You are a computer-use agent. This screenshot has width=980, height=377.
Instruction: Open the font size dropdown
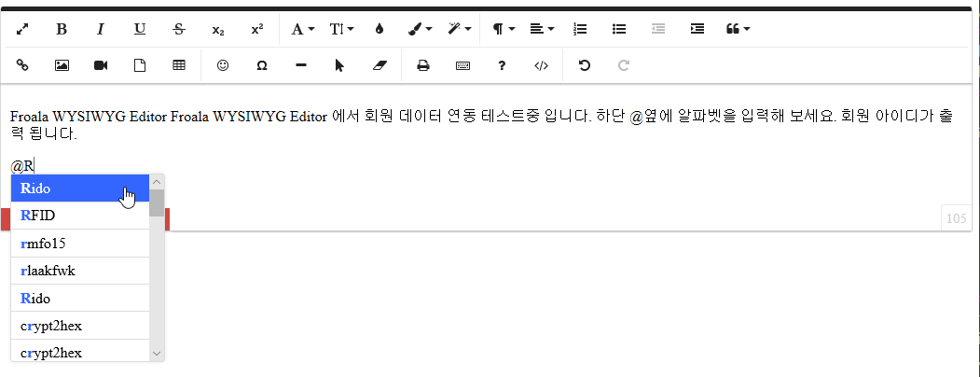[x=342, y=29]
